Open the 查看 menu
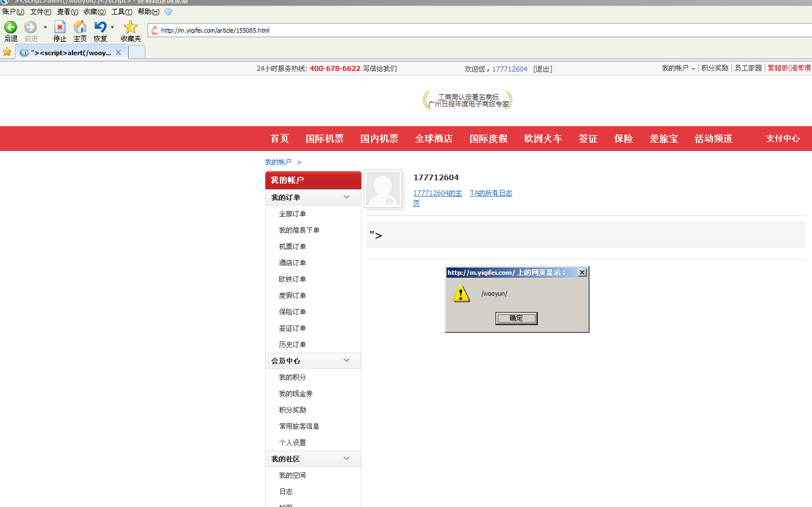 click(68, 12)
